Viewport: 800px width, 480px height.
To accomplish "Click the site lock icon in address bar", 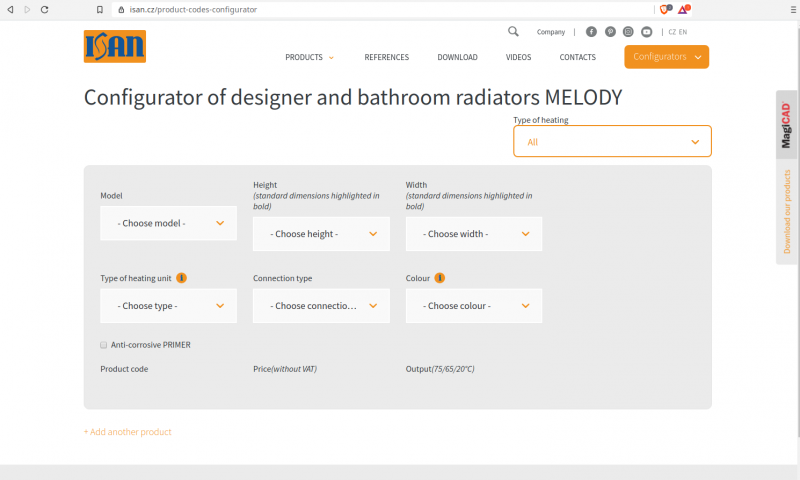I will [121, 10].
